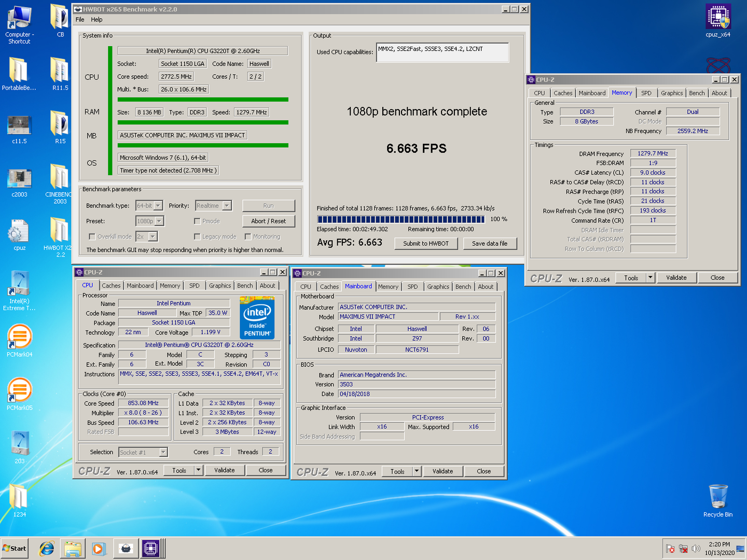Open the Overkill mode 2x dropdown
Image resolution: width=747 pixels, height=560 pixels.
(x=146, y=236)
